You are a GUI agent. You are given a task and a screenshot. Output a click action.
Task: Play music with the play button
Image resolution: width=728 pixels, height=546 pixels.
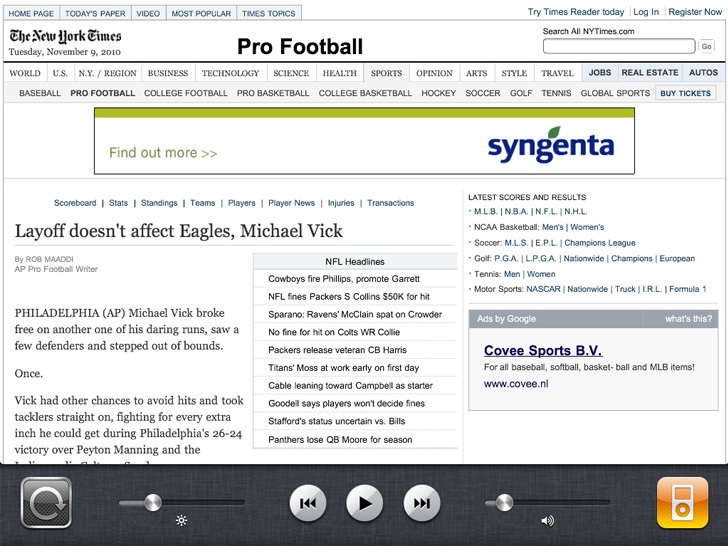click(364, 503)
